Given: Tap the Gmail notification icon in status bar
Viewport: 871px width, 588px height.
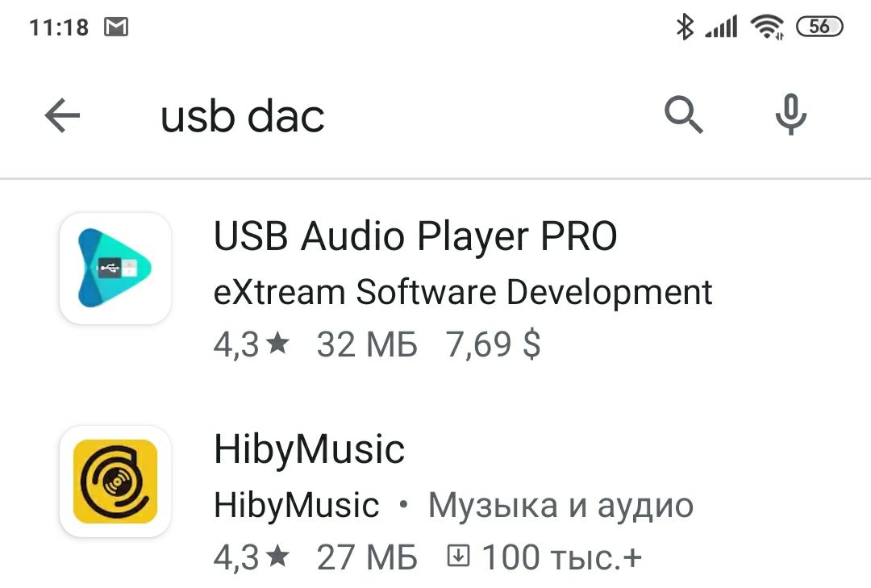Looking at the screenshot, I should point(116,27).
